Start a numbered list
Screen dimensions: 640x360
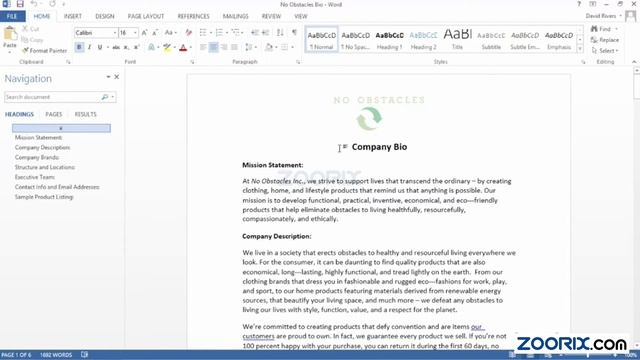219,33
